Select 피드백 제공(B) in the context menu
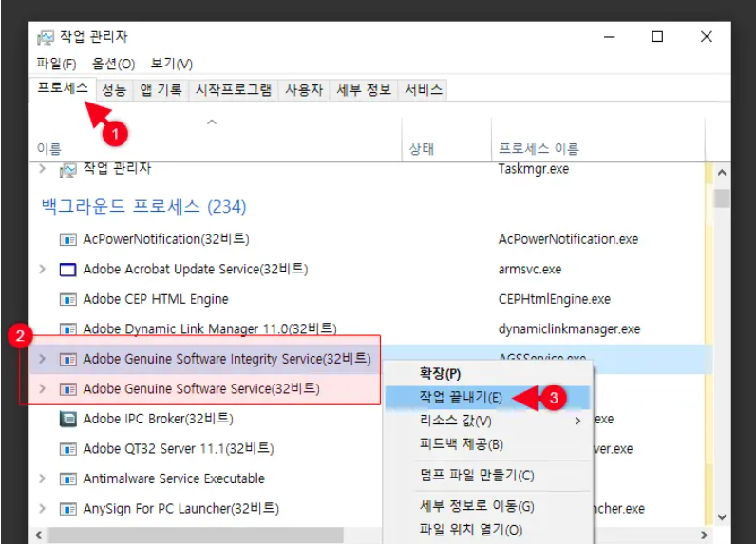Image resolution: width=756 pixels, height=544 pixels. (488, 444)
